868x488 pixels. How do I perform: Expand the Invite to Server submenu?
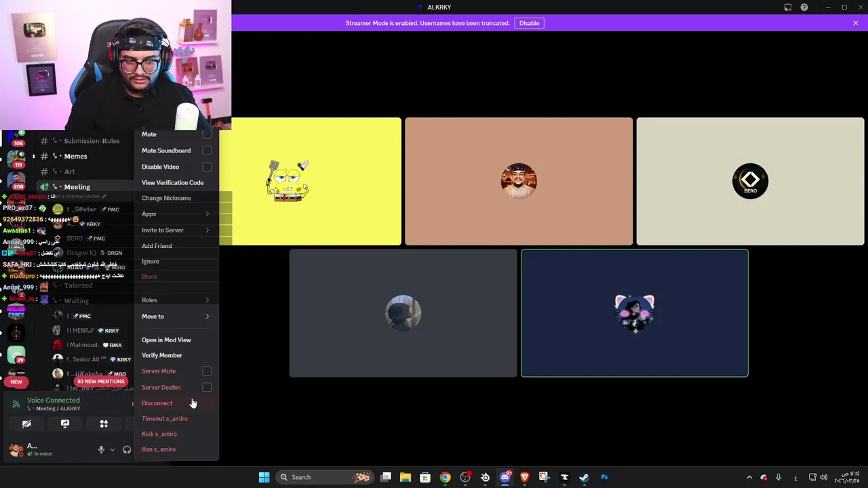click(176, 230)
